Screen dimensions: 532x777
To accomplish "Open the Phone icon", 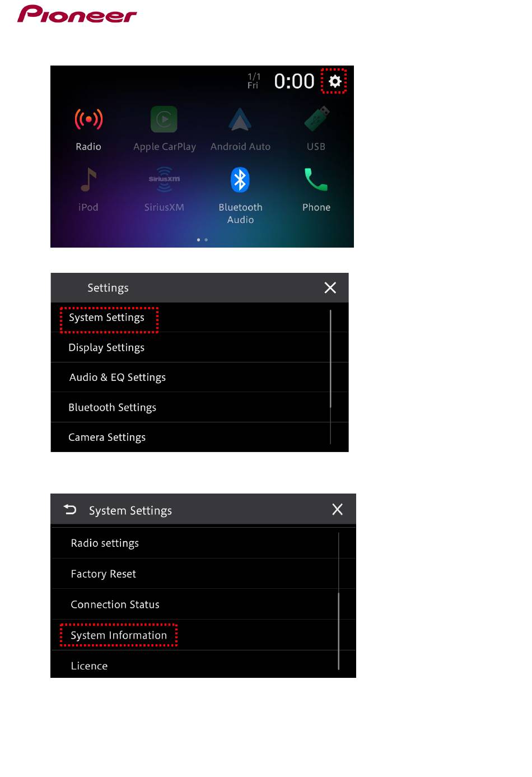I will pyautogui.click(x=316, y=180).
